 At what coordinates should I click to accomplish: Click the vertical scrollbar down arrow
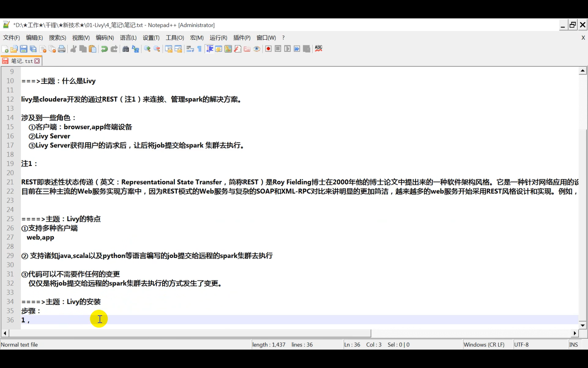click(x=583, y=325)
